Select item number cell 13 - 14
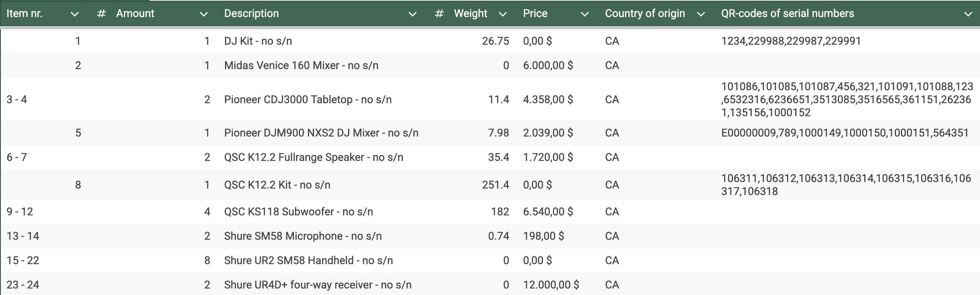This screenshot has height=295, width=980. (x=23, y=236)
